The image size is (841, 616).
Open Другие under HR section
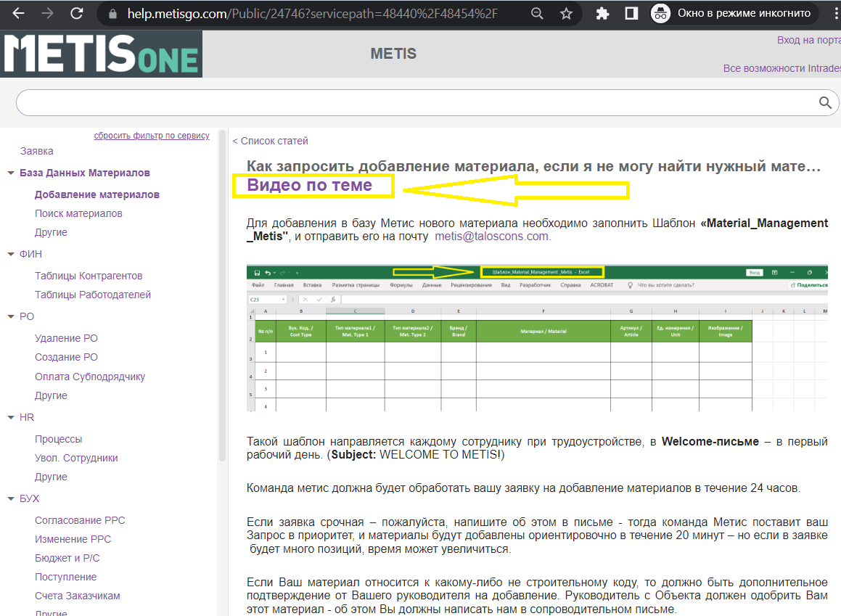(51, 477)
